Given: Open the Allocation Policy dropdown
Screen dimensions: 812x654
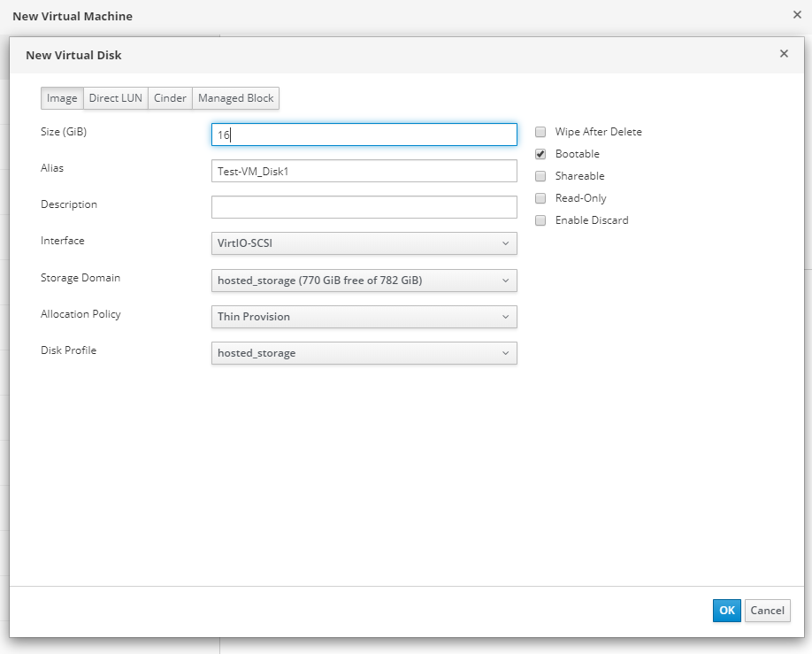Looking at the screenshot, I should (364, 317).
